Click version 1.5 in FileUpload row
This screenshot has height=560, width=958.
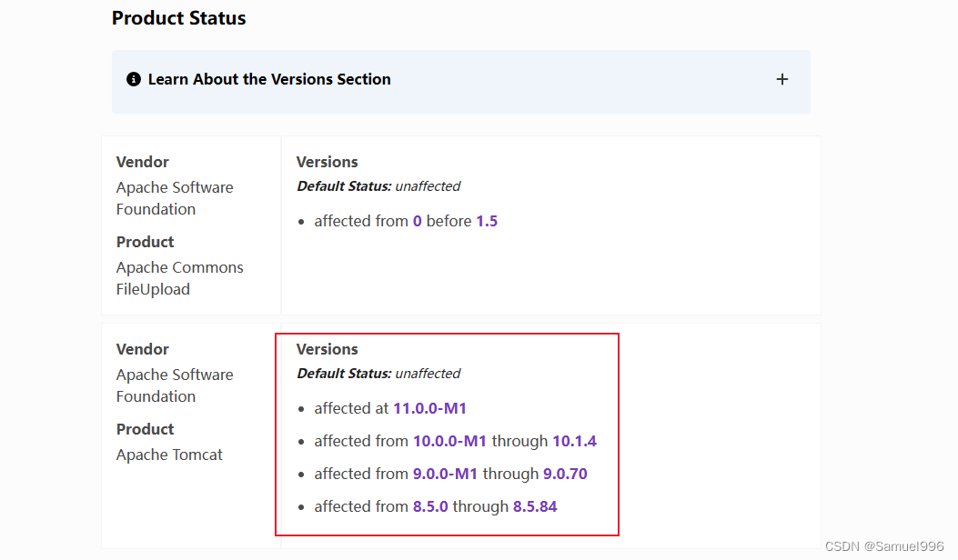487,221
